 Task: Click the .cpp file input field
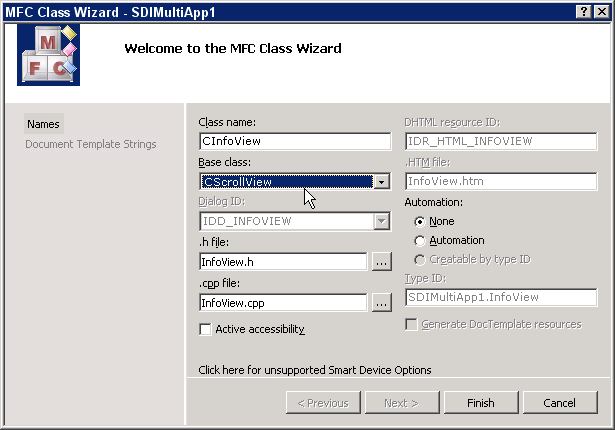tap(283, 303)
